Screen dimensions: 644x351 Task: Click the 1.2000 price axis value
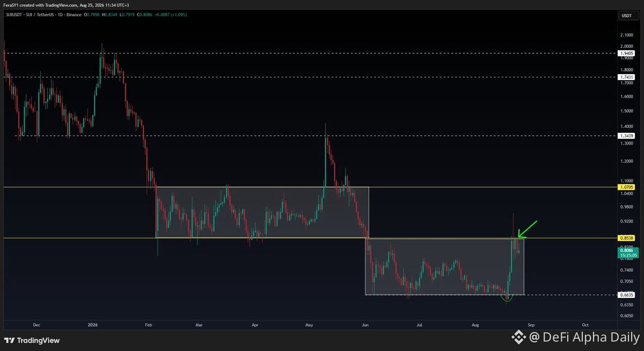pos(627,161)
